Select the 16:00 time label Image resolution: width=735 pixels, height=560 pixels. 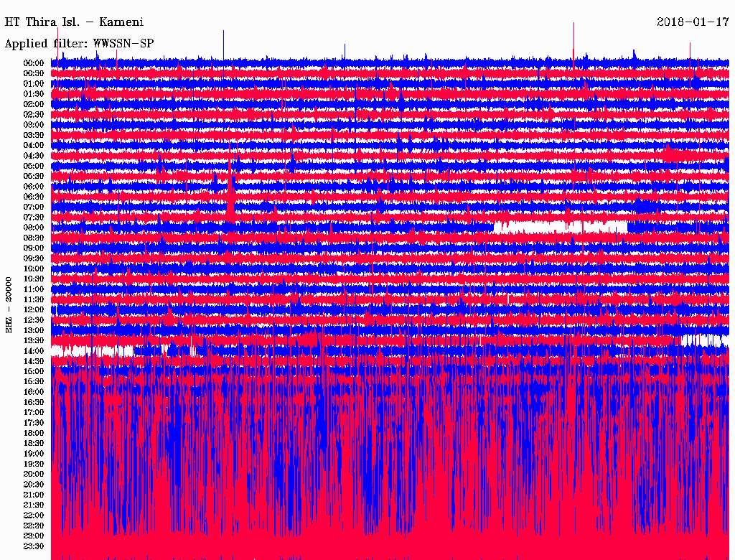[x=34, y=392]
